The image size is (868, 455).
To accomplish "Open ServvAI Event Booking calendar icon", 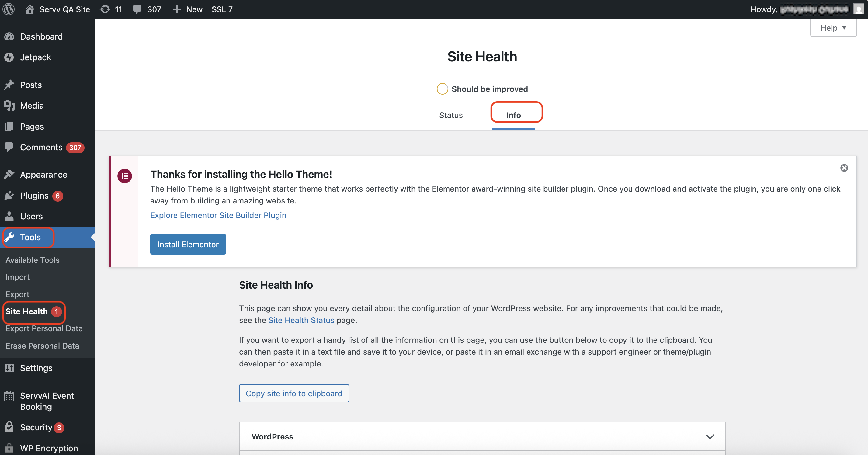I will tap(9, 396).
